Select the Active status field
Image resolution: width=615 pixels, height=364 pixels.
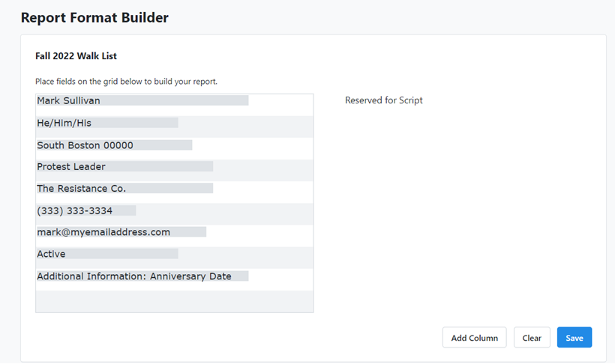(x=107, y=253)
